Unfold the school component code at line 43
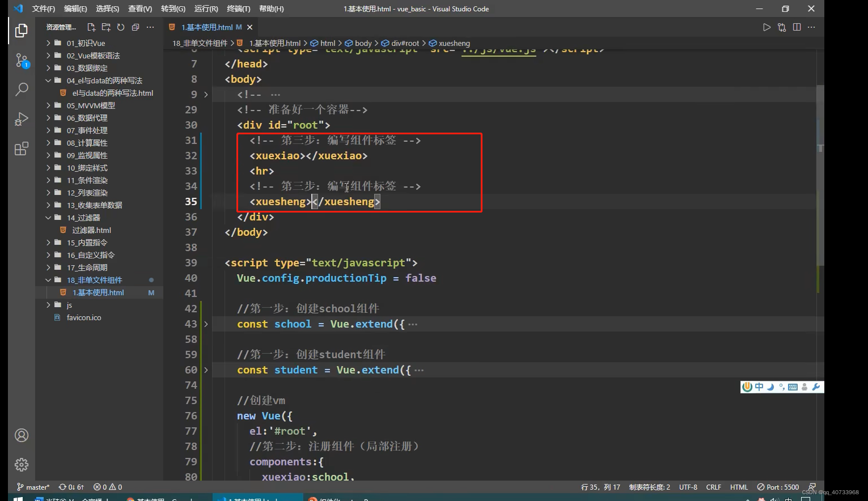868x501 pixels. (206, 324)
